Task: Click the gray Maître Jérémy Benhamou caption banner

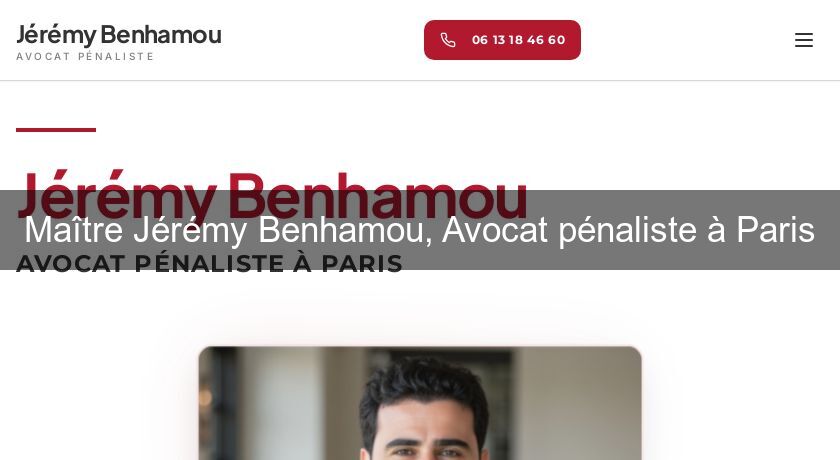Action: [x=420, y=230]
